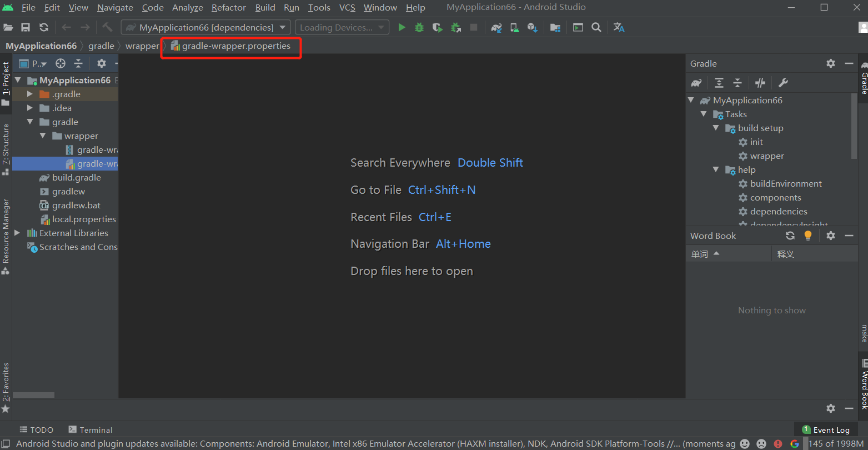Viewport: 868px width, 450px height.
Task: Save all files with floppy disk icon
Action: (x=26, y=27)
